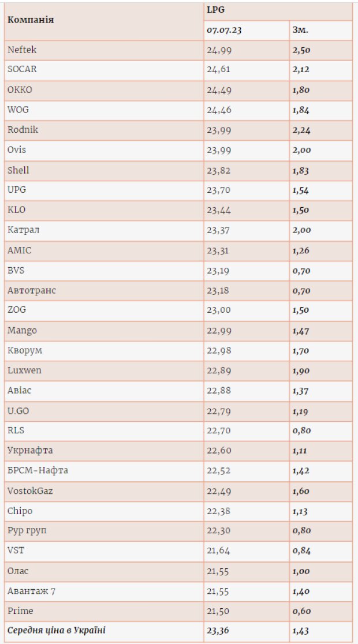358x644 pixels.
Task: Click the БРСМ-Нафта company cell
Action: tap(105, 471)
